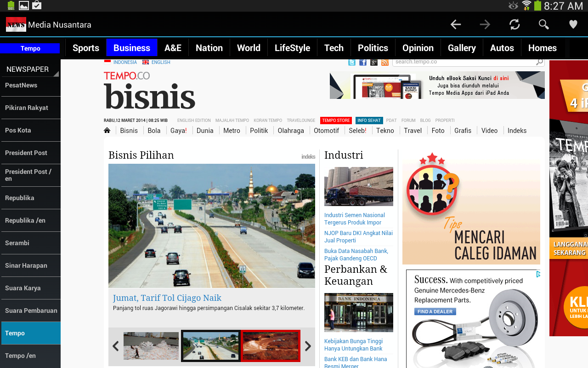The width and height of the screenshot is (588, 368).
Task: Select Serambi newspaper
Action: [30, 243]
